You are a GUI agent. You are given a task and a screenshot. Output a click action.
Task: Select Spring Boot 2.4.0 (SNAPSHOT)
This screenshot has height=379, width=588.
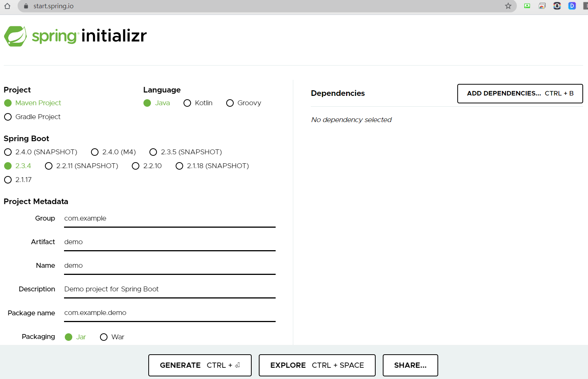pyautogui.click(x=40, y=152)
